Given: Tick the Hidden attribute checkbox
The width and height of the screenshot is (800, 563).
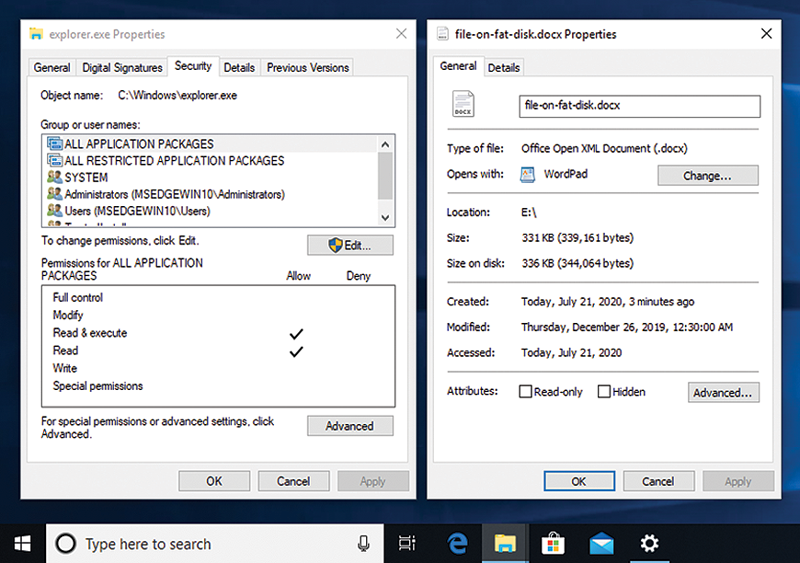Looking at the screenshot, I should pyautogui.click(x=604, y=391).
